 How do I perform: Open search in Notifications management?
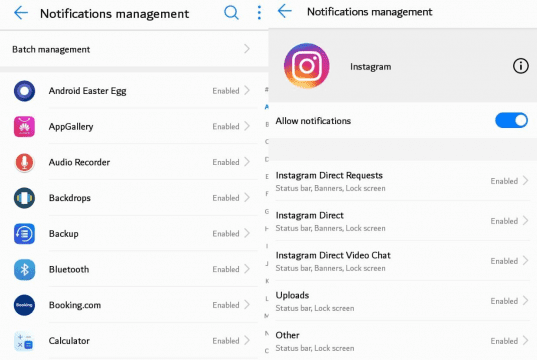point(232,13)
